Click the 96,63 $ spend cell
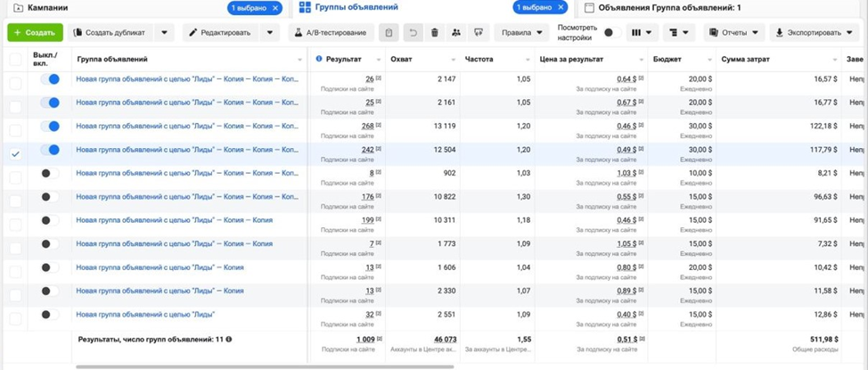Screen dimensions: 868x370 point(826,197)
